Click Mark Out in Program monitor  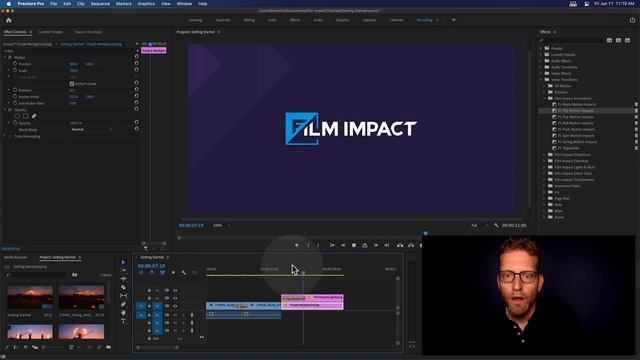coord(318,245)
